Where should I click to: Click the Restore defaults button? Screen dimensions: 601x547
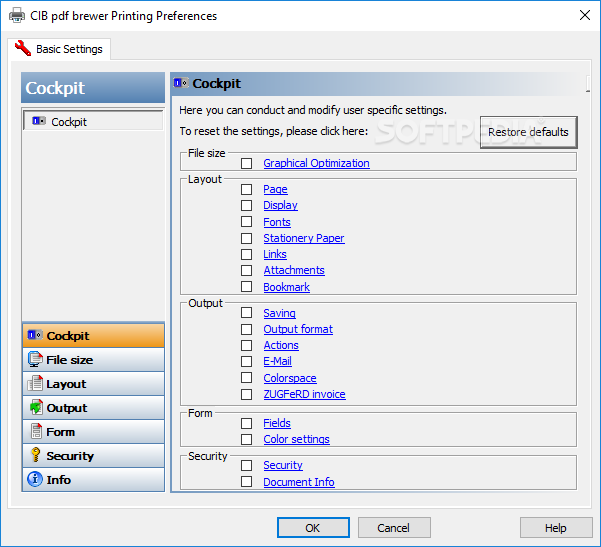click(528, 132)
